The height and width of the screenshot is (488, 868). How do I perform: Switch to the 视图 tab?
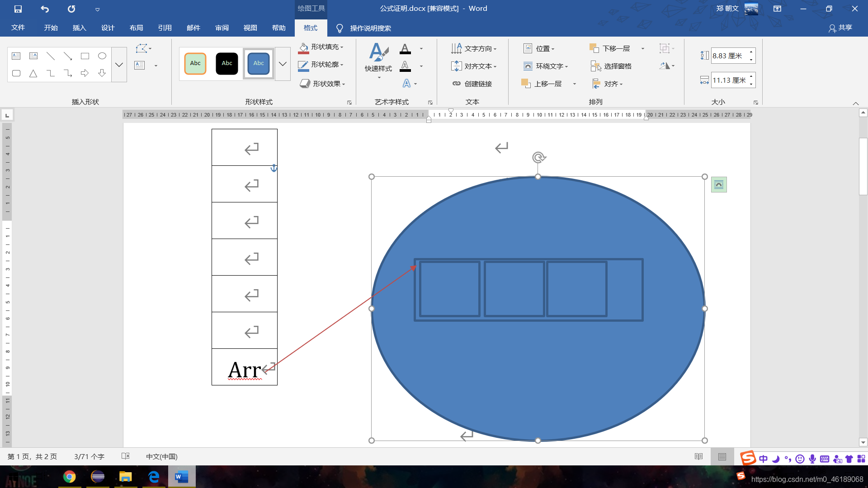coord(250,28)
